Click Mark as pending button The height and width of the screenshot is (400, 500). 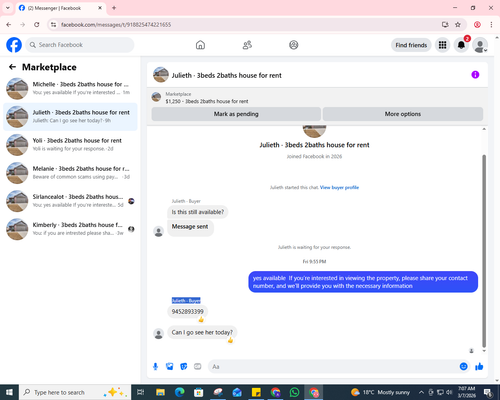(x=236, y=114)
